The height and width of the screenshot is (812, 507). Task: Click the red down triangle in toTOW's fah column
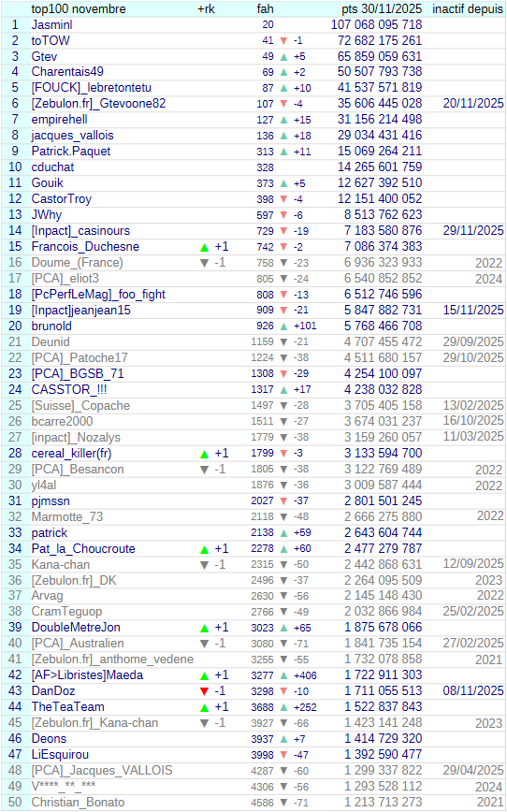tap(283, 41)
